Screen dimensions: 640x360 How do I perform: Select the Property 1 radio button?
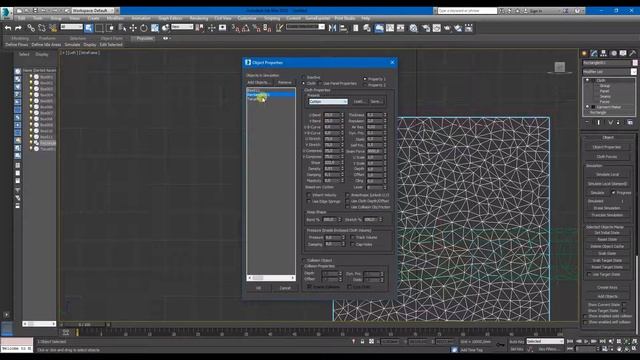click(365, 79)
